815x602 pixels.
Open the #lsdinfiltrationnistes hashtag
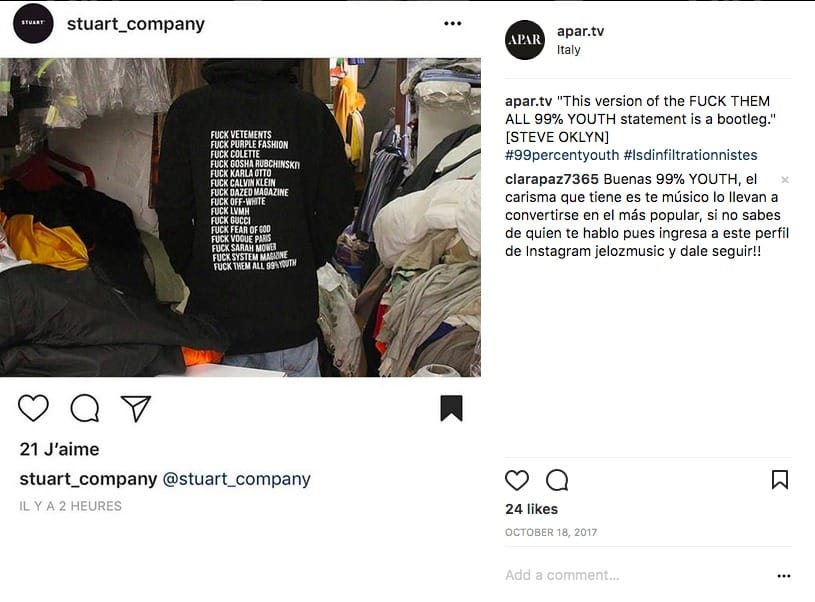click(x=690, y=155)
